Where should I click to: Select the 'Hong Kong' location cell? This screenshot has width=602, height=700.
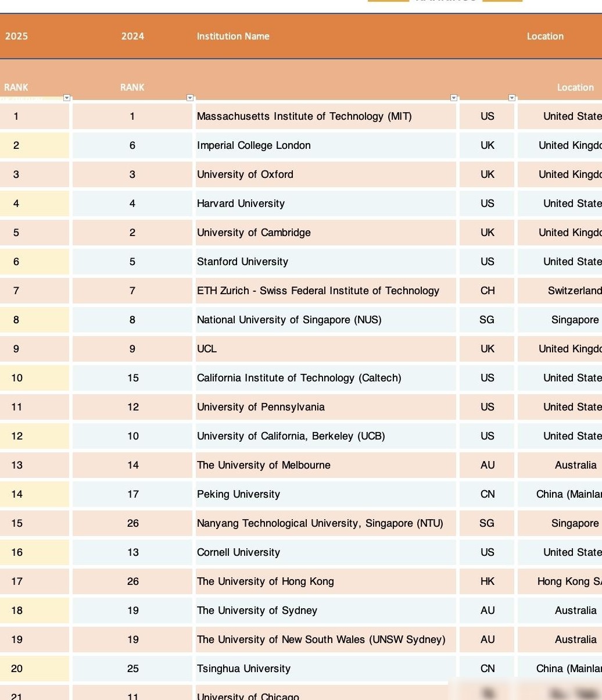pyautogui.click(x=560, y=581)
